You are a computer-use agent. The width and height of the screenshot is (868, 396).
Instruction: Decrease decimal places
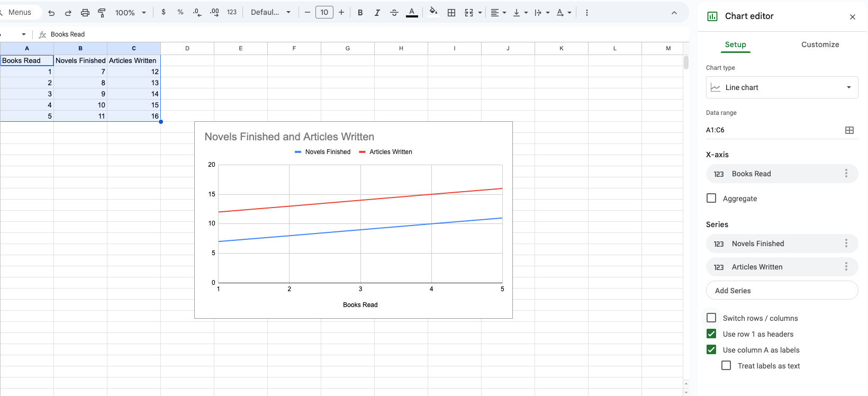197,12
